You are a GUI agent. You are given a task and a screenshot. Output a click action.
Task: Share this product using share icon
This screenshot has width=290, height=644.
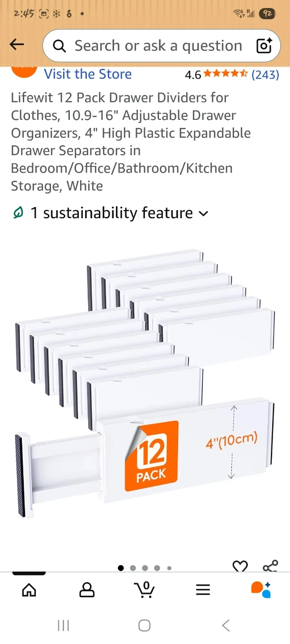(x=270, y=566)
